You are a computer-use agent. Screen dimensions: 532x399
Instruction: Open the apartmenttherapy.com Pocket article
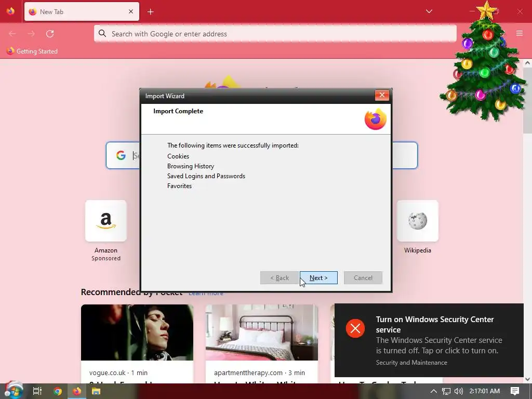coord(262,344)
